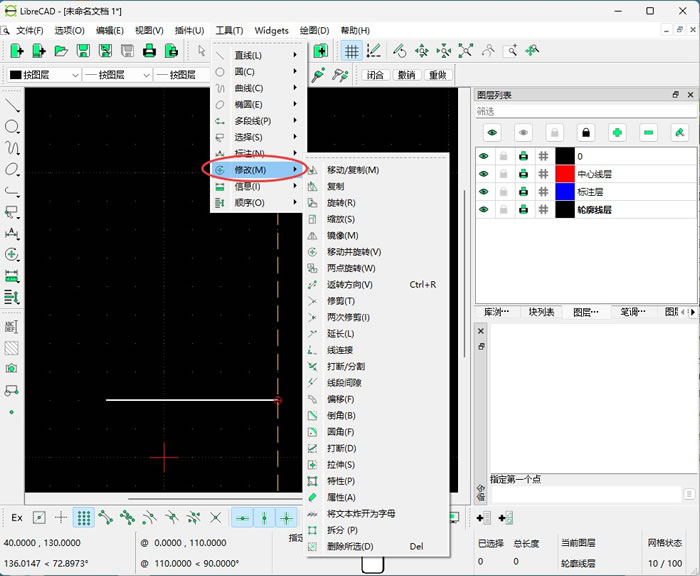The height and width of the screenshot is (576, 700).
Task: Expand the 信息(I) submenu
Action: coord(258,186)
